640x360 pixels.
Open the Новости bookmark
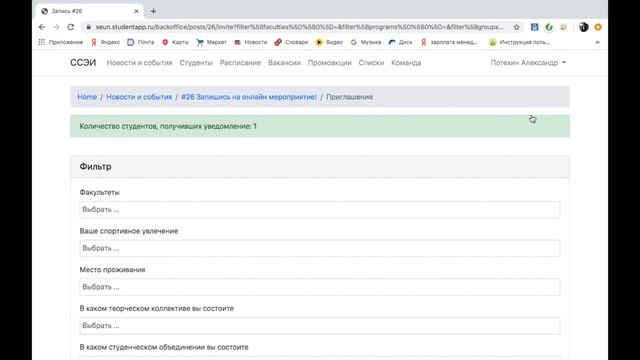click(251, 42)
